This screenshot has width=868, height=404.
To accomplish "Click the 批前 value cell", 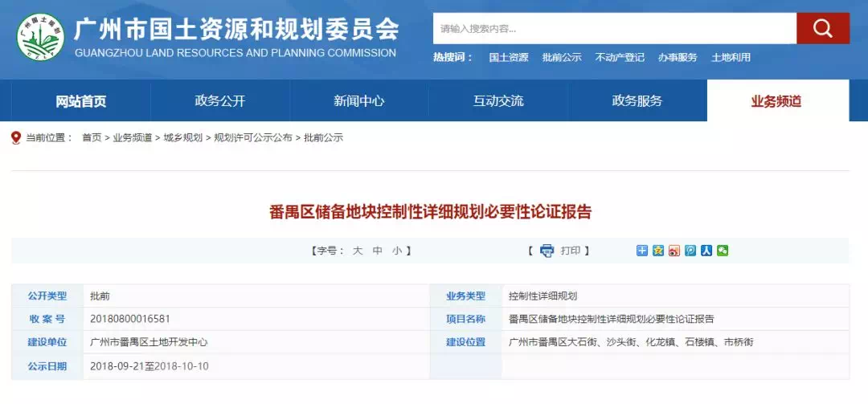I will [x=256, y=296].
